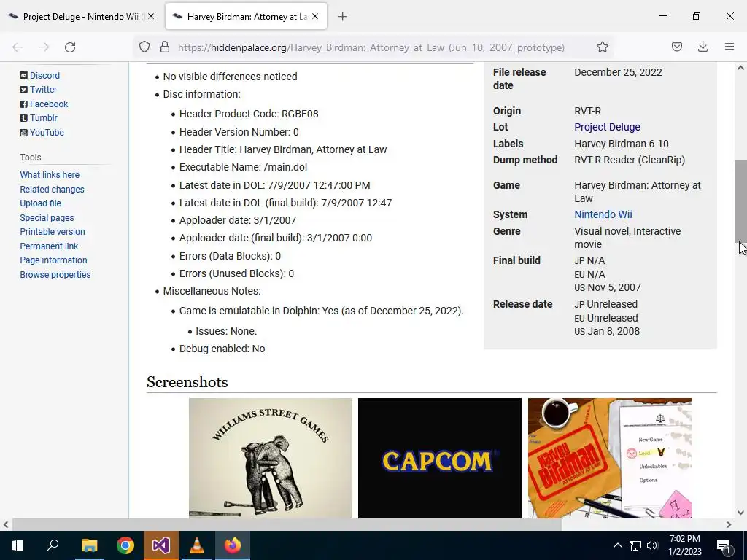Screen dimensions: 747x560
Task: Close the Project Deluge tab
Action: (151, 16)
